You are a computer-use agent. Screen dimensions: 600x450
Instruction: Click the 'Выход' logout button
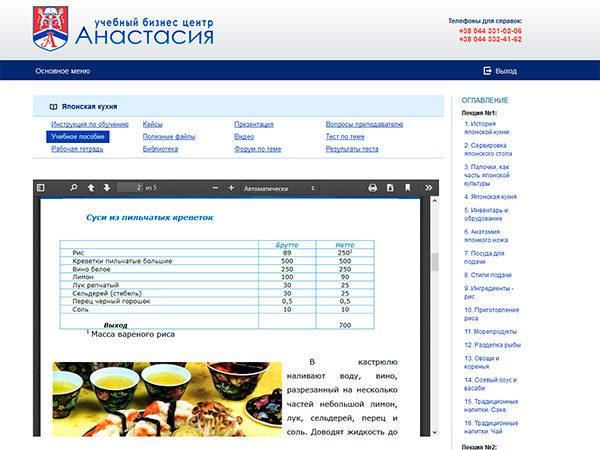point(500,71)
